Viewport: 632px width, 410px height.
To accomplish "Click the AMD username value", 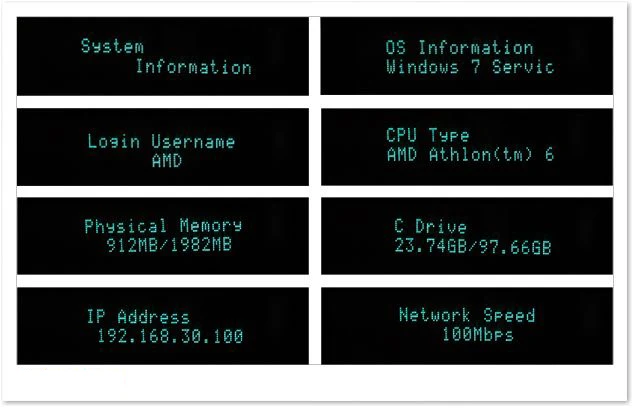I will (x=166, y=160).
